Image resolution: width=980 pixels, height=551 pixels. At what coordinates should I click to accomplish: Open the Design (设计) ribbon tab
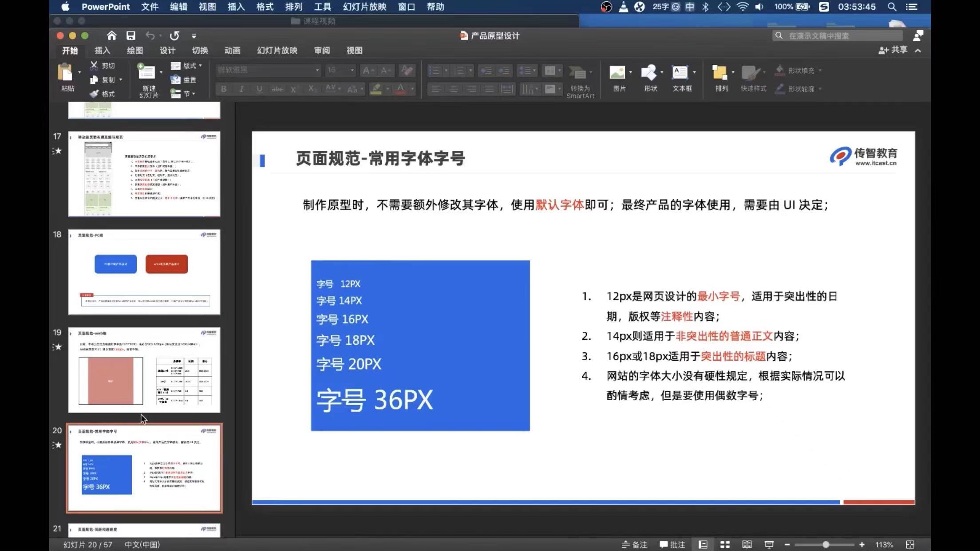tap(167, 51)
